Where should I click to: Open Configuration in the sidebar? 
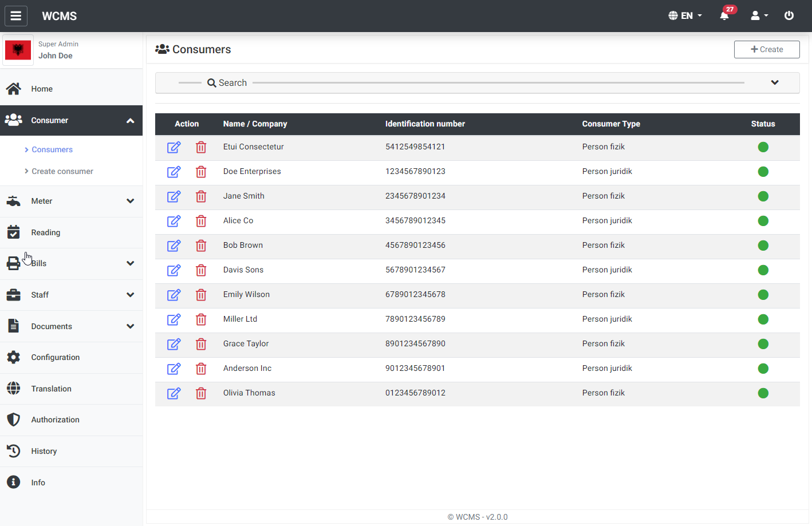click(x=71, y=357)
